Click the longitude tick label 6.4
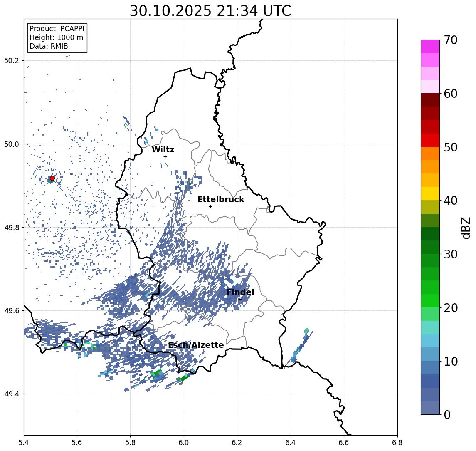The image size is (476, 451). point(291,443)
